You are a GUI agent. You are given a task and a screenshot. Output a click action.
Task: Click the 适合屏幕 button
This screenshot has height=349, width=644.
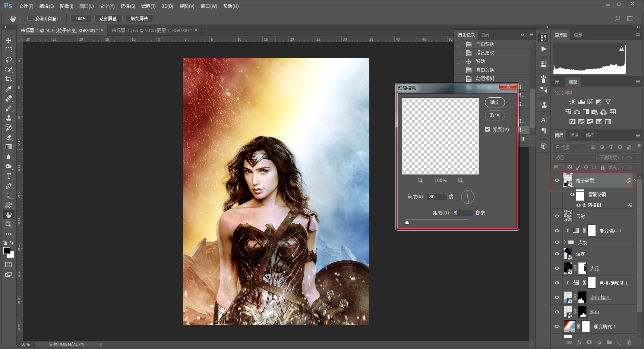108,19
